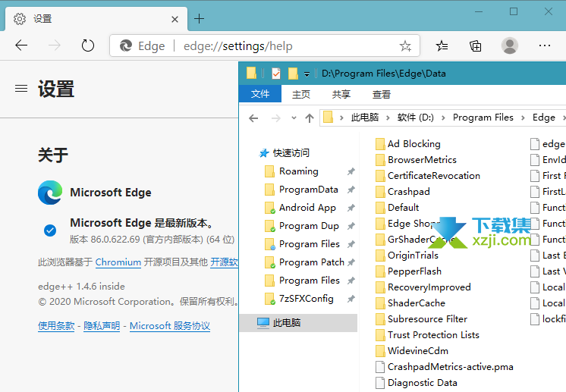The width and height of the screenshot is (566, 392).
Task: Open the Chromium link
Action: [x=118, y=262]
